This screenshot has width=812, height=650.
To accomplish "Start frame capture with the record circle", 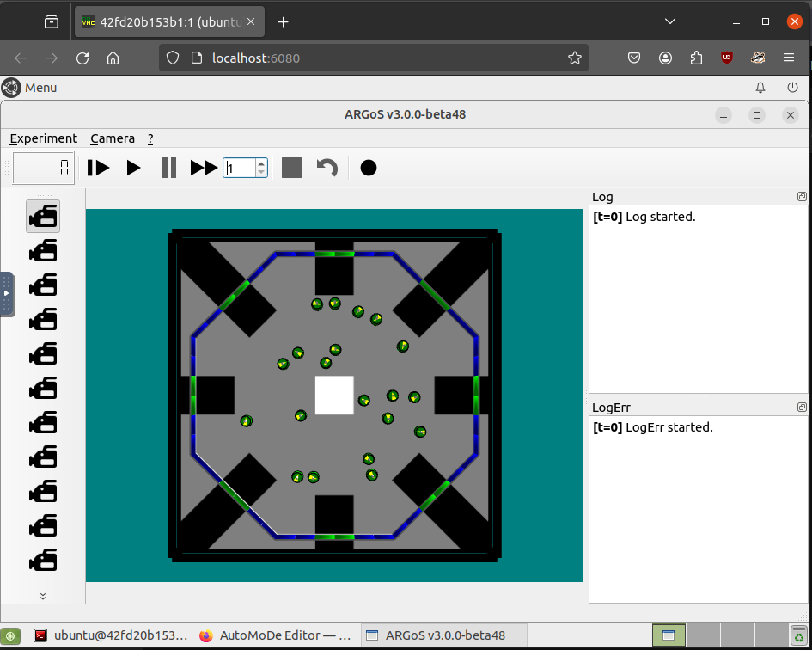I will click(x=369, y=168).
